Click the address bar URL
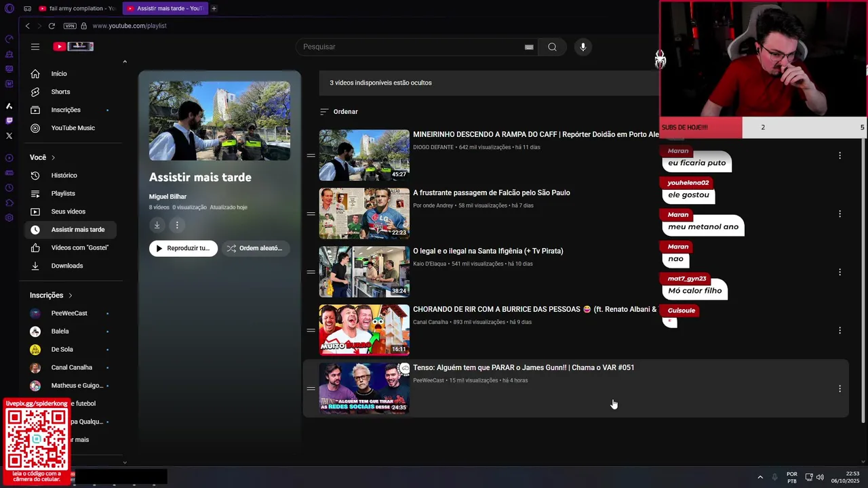This screenshot has width=868, height=488. coord(129,26)
